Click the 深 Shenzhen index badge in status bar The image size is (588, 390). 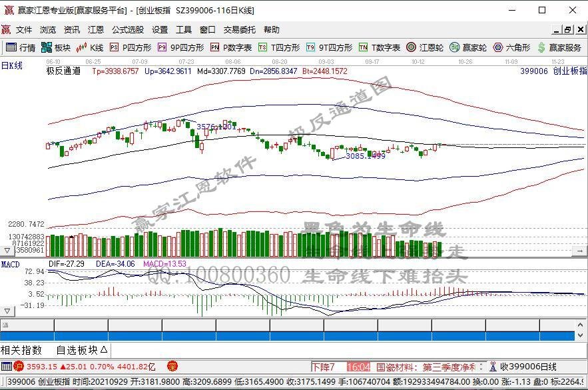point(172,366)
